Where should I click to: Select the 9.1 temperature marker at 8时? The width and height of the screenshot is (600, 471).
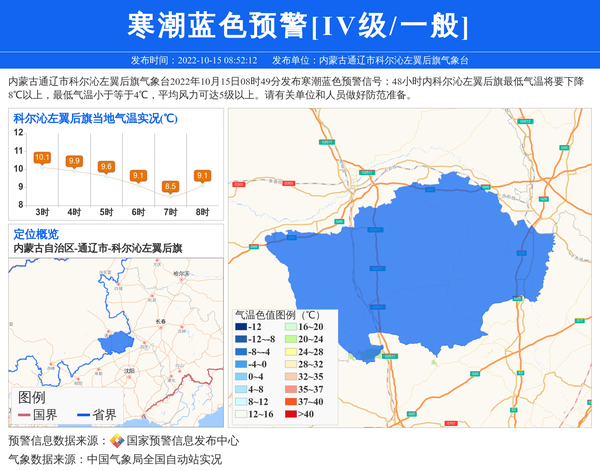tap(202, 176)
